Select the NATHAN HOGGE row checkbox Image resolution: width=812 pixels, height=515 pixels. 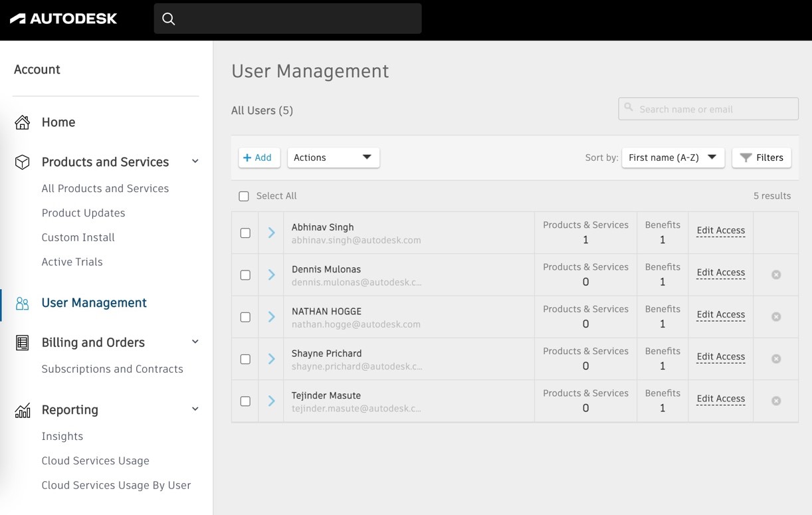click(x=245, y=317)
